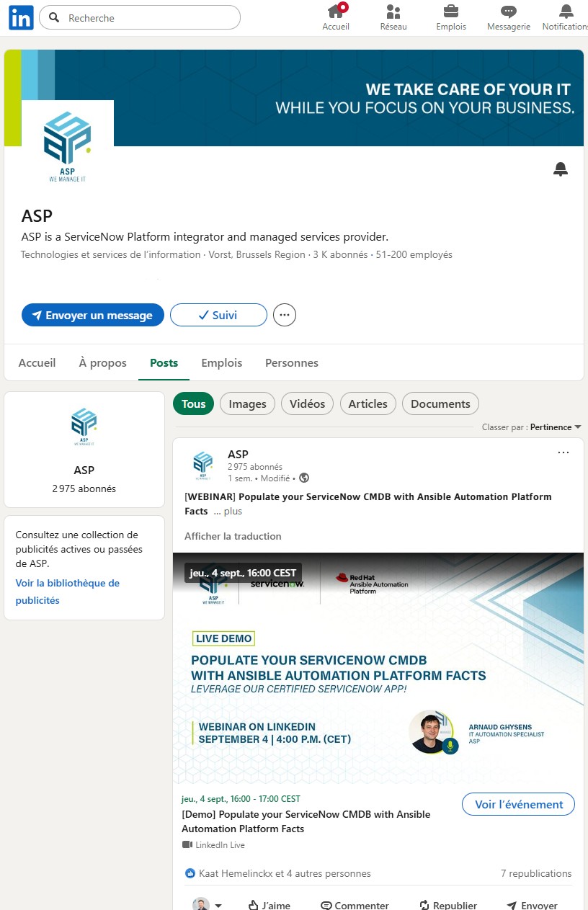
Task: Switch to the À propos tab
Action: 102,362
